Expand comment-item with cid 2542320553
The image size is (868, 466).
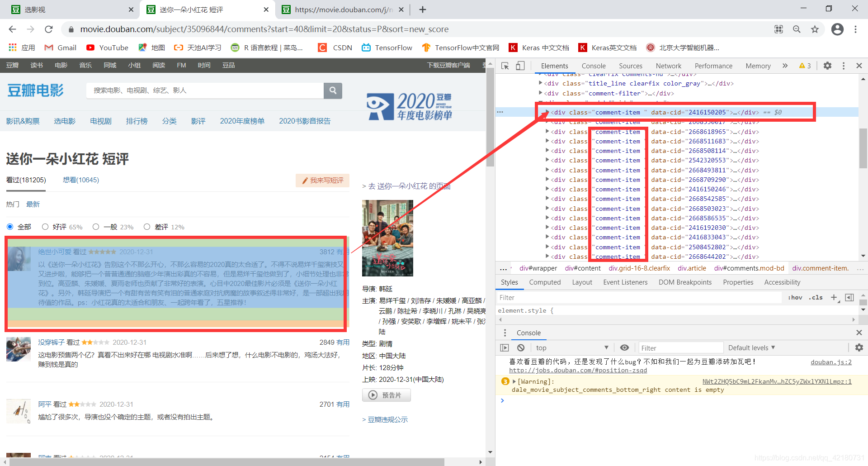(547, 160)
